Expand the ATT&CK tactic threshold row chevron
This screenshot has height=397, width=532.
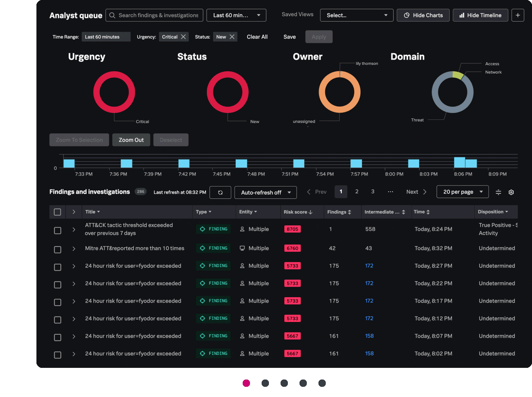point(74,229)
